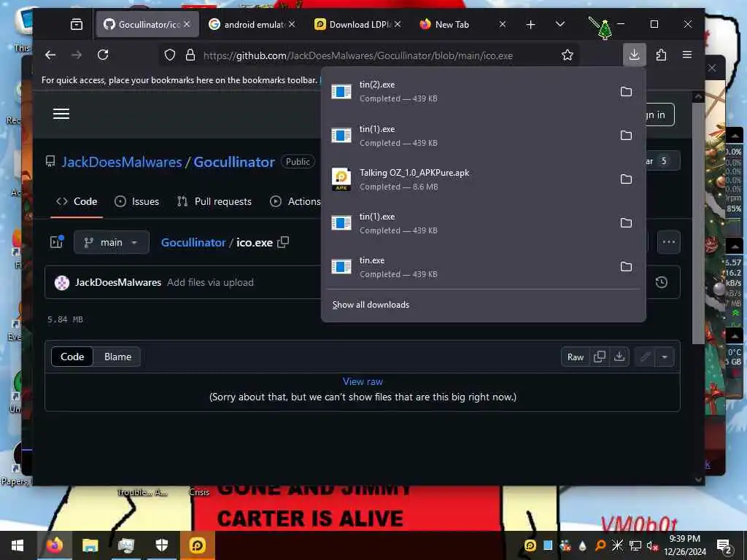Open the main branch selector dropdown

point(112,242)
